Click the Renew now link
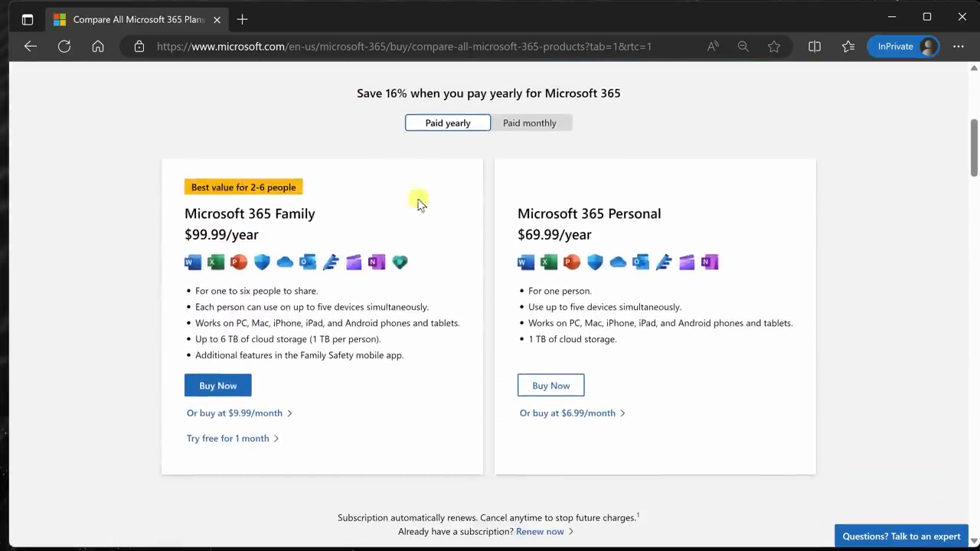980x551 pixels. point(544,532)
